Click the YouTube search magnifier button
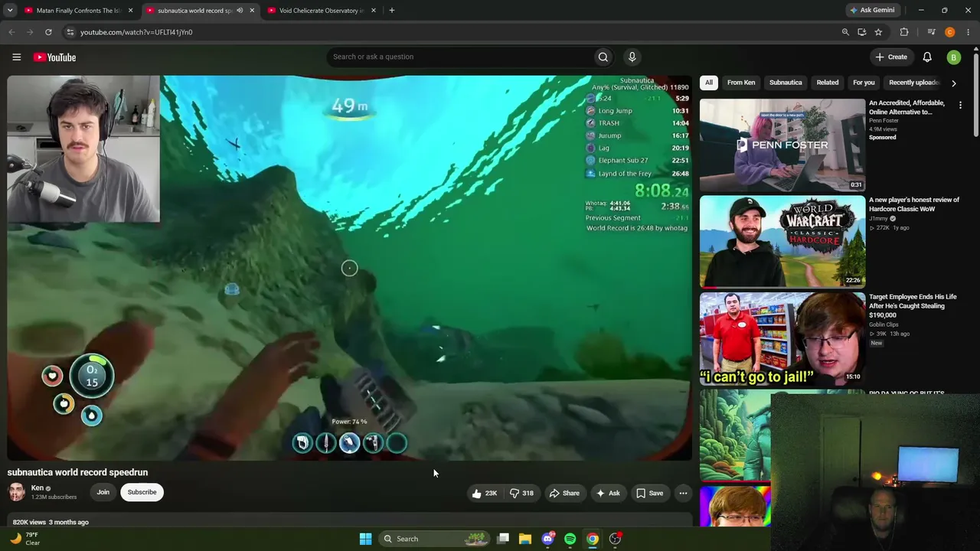 pos(603,57)
